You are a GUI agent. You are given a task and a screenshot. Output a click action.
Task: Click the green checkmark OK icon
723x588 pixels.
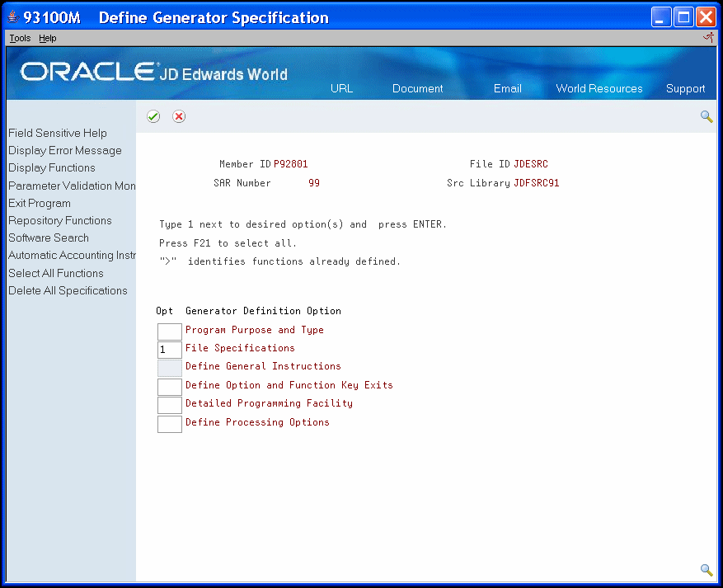(153, 116)
